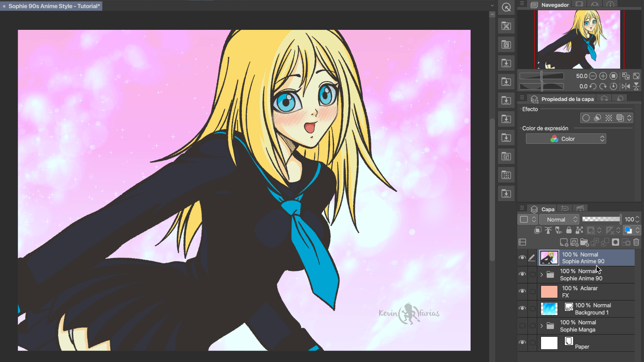Click rotate left icon in Navegador
This screenshot has height=362, width=644.
tap(593, 86)
